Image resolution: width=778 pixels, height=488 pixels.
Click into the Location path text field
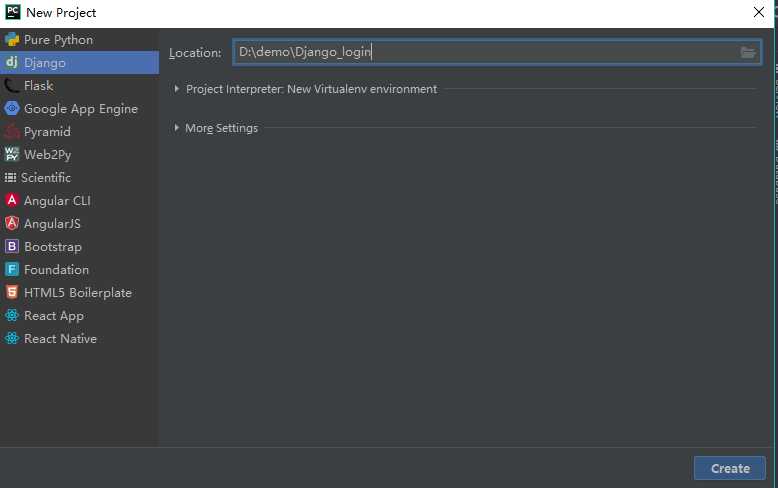pos(480,53)
